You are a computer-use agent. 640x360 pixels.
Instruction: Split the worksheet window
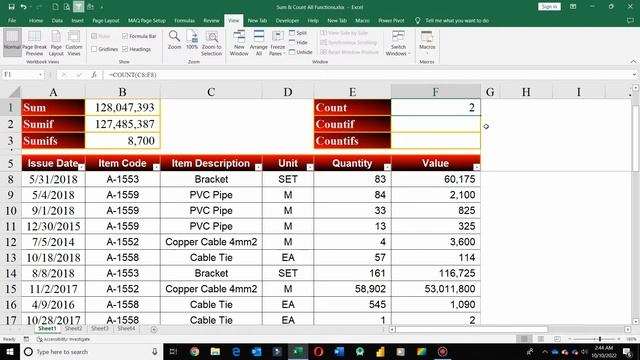coord(298,33)
